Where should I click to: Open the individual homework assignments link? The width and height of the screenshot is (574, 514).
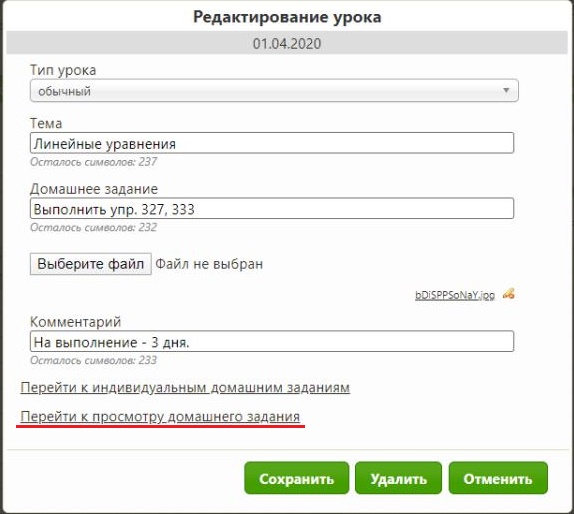pyautogui.click(x=185, y=387)
